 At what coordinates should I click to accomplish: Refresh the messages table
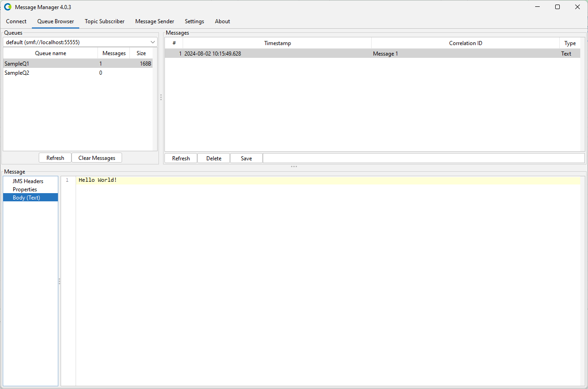click(x=181, y=159)
